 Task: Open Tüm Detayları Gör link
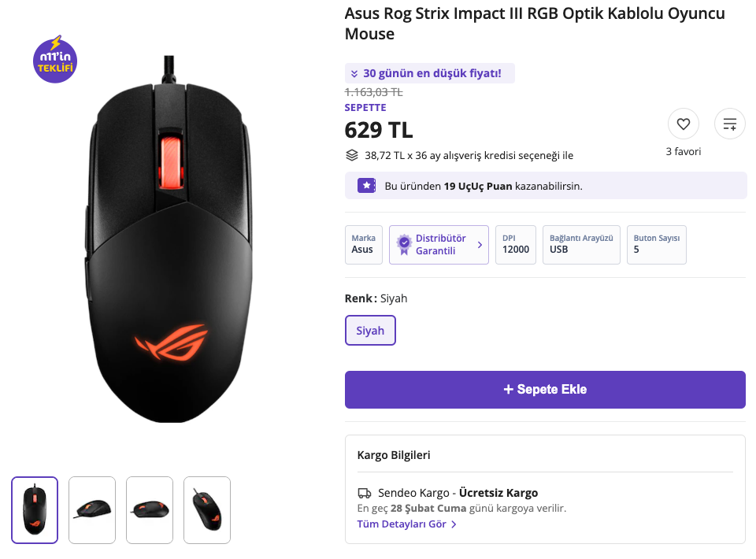pyautogui.click(x=406, y=524)
